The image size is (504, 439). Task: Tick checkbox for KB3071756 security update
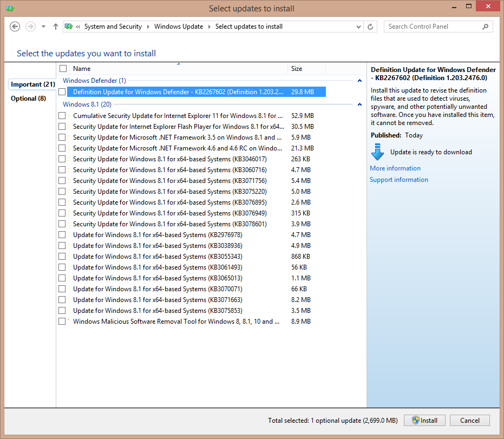coord(62,181)
